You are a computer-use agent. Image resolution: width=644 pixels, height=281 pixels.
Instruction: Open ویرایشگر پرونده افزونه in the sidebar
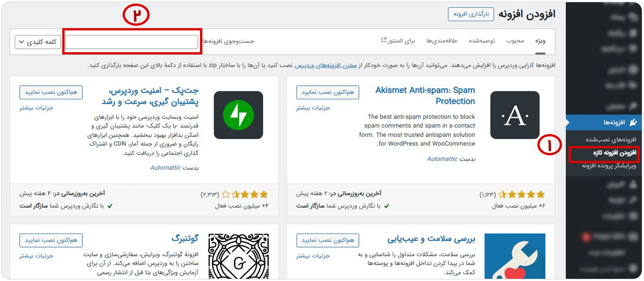pos(609,166)
